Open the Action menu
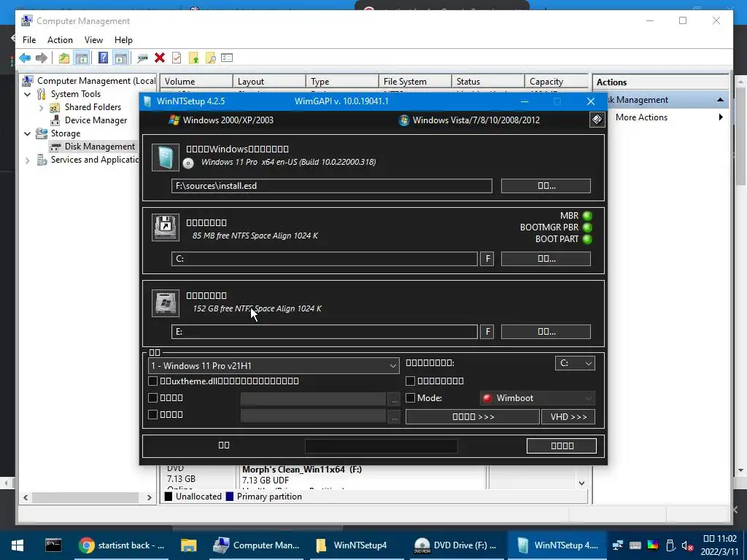Image resolution: width=747 pixels, height=560 pixels. (x=60, y=40)
